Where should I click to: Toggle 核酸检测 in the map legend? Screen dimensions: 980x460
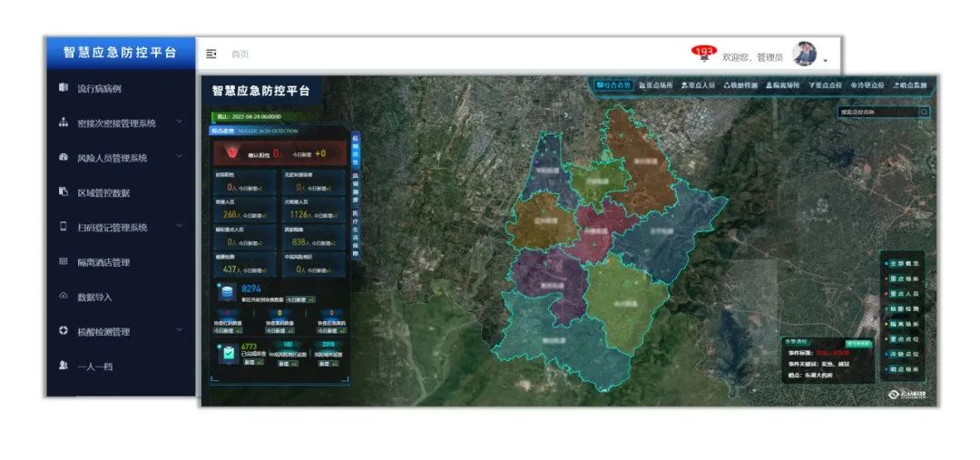click(903, 309)
